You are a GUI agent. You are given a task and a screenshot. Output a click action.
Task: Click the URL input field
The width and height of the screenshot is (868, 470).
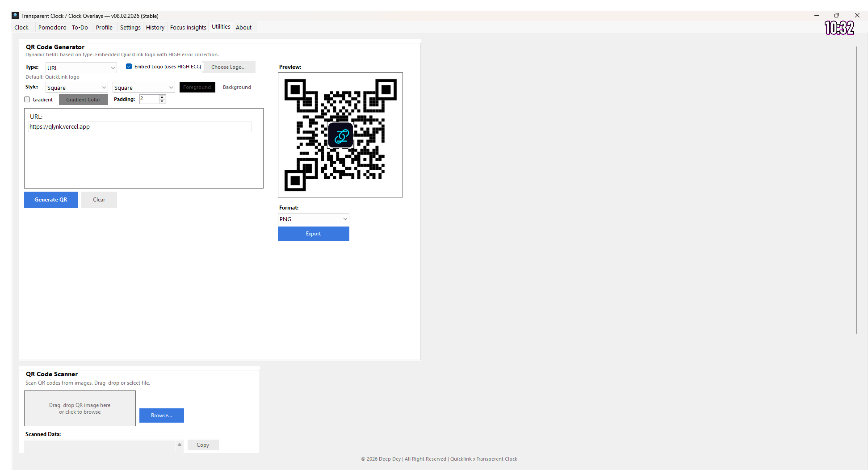pos(140,127)
